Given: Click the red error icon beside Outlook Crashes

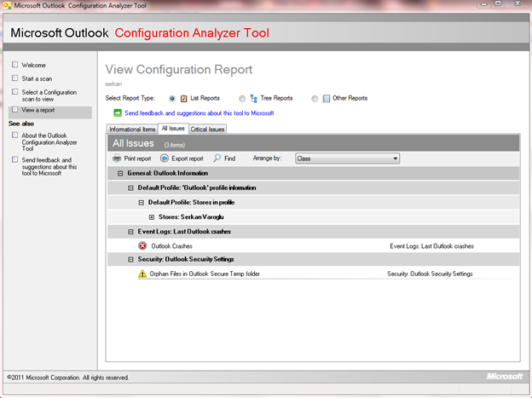Looking at the screenshot, I should click(142, 245).
